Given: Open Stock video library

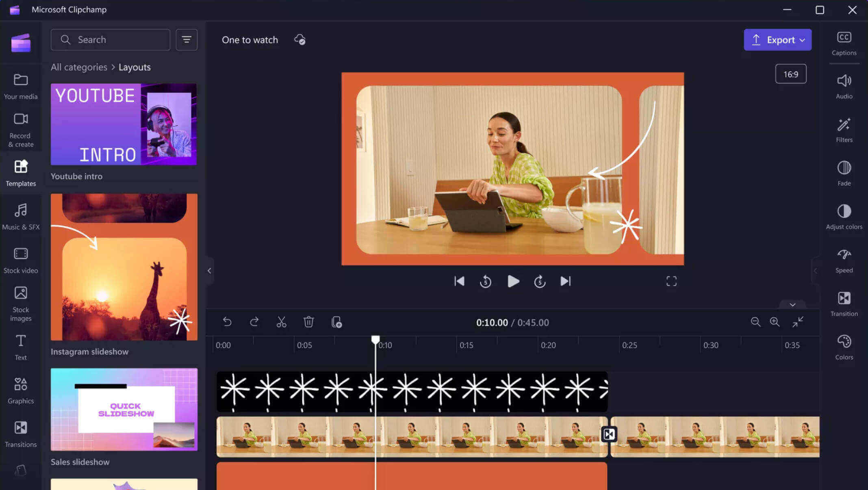Looking at the screenshot, I should [20, 259].
